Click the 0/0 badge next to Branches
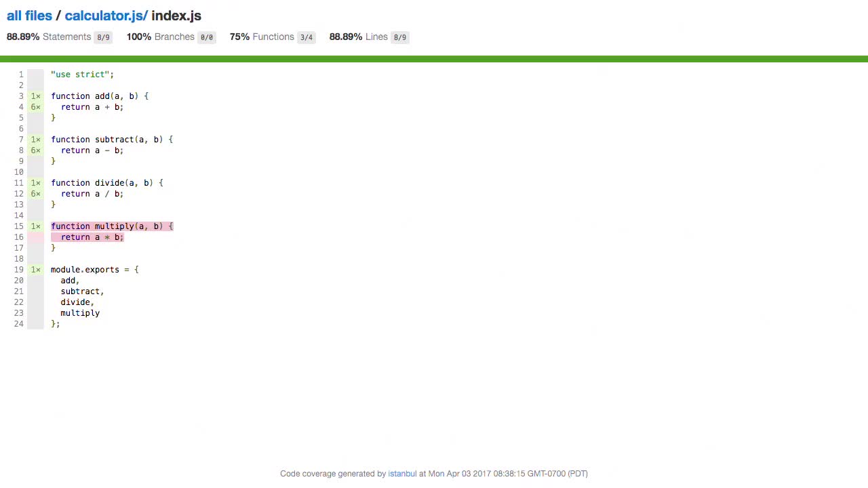The image size is (868, 488). click(206, 37)
